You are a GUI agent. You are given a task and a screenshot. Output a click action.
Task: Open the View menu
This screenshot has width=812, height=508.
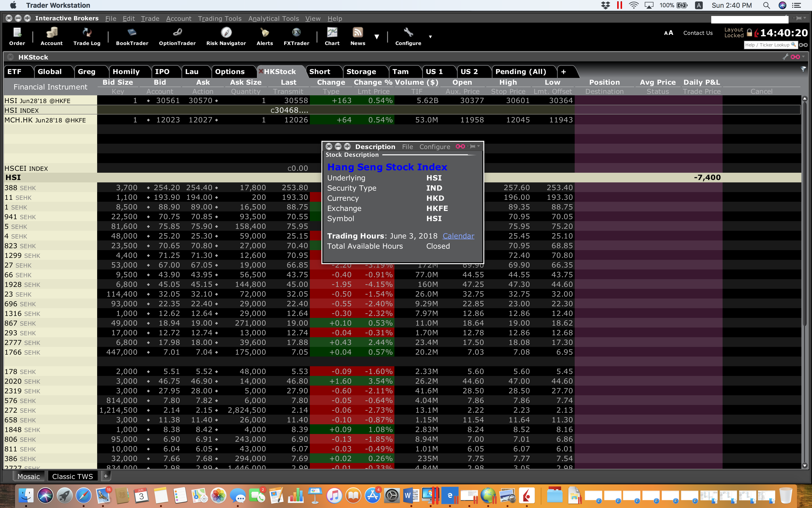[313, 18]
